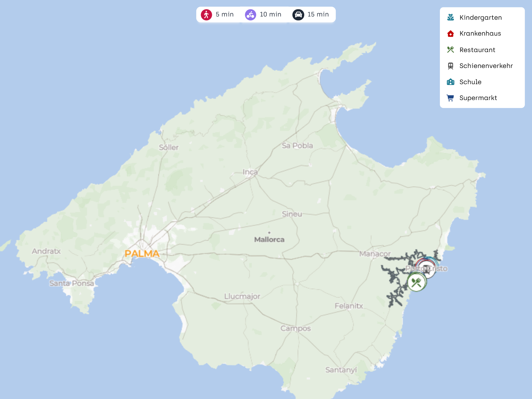Select the Supermarkt text entry in legend
This screenshot has width=532, height=399.
478,98
